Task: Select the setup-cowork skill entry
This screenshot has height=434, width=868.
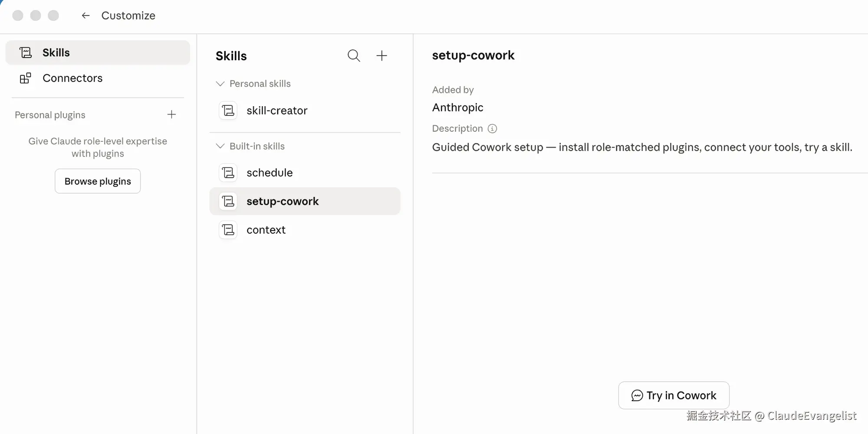Action: (x=305, y=201)
